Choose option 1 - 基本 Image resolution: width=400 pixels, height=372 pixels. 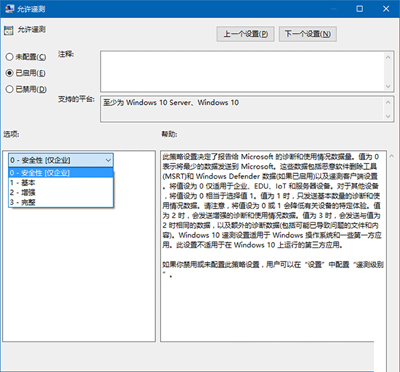coord(61,183)
